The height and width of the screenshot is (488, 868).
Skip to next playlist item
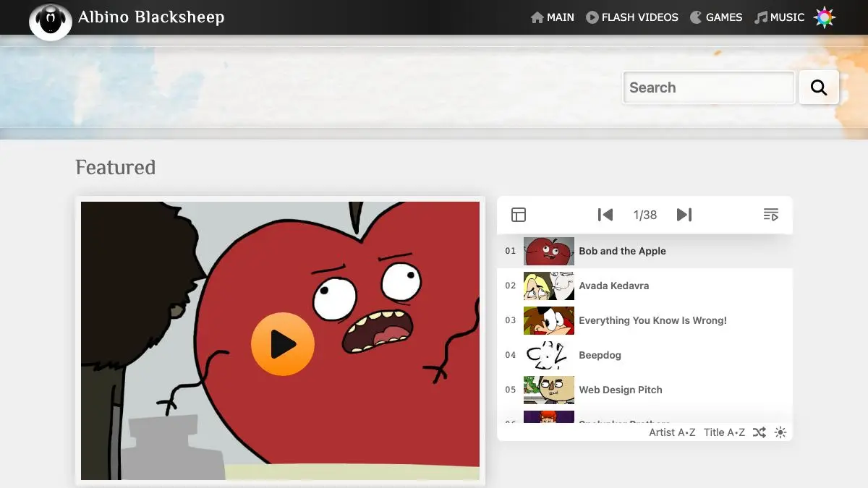[684, 215]
